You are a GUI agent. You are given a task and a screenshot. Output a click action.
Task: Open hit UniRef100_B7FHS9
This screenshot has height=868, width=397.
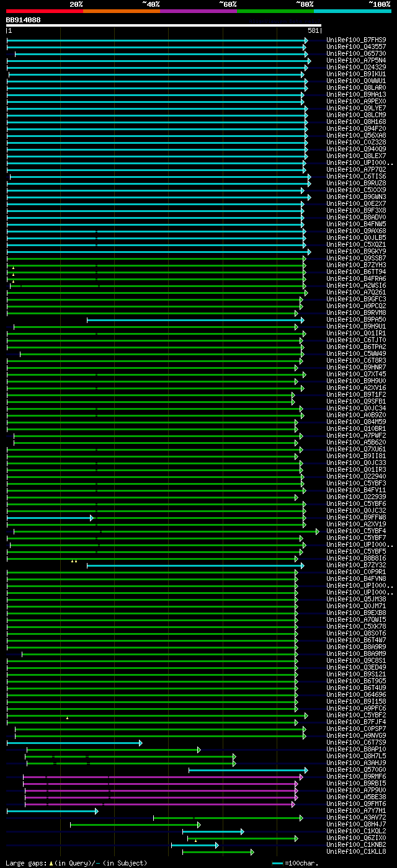[x=356, y=40]
